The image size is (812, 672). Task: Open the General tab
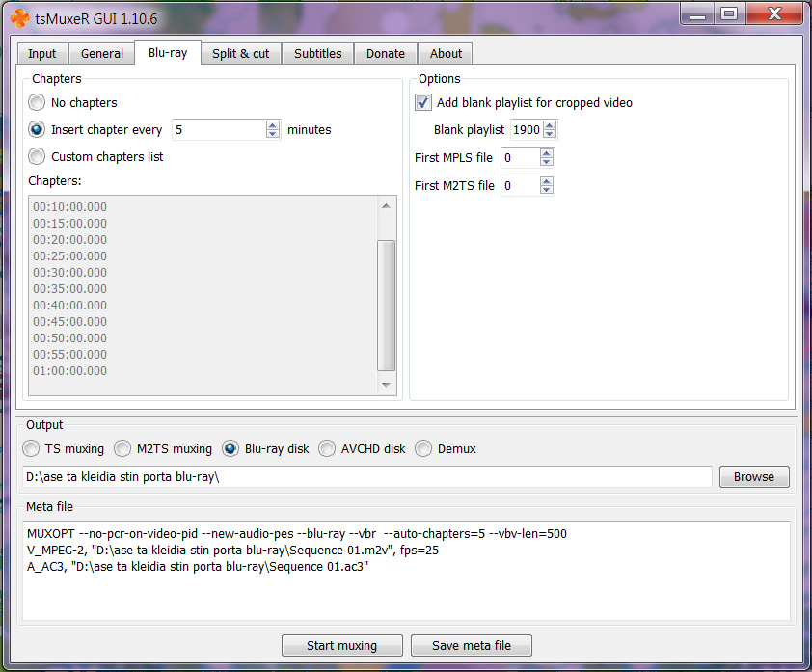coord(102,54)
